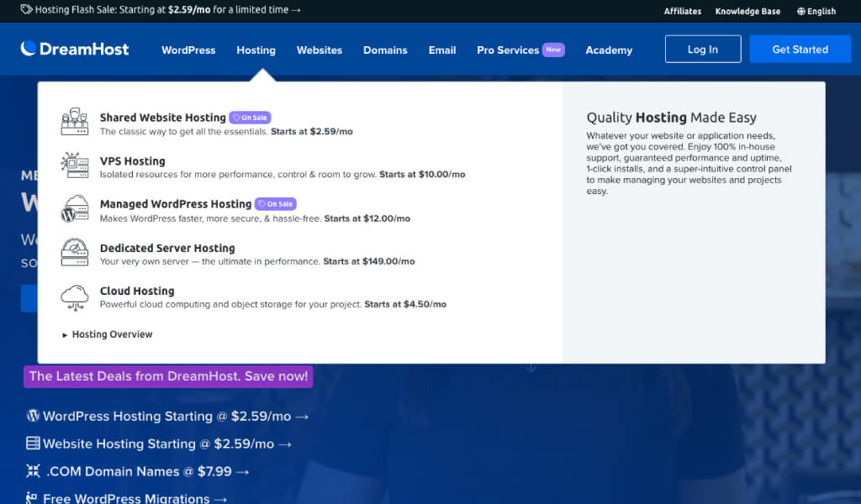Click the globe icon beside English
861x504 pixels.
click(x=801, y=11)
